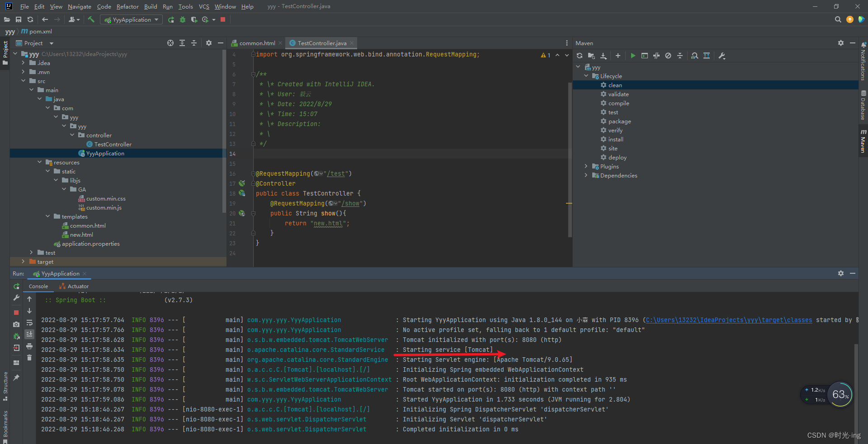868x444 pixels.
Task: Collapse the Lifecycle node in Maven
Action: point(586,76)
